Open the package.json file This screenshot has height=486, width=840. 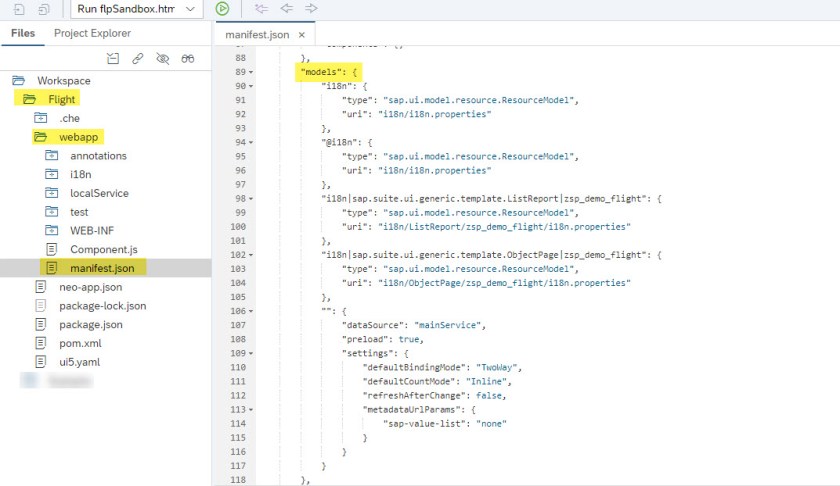point(91,325)
